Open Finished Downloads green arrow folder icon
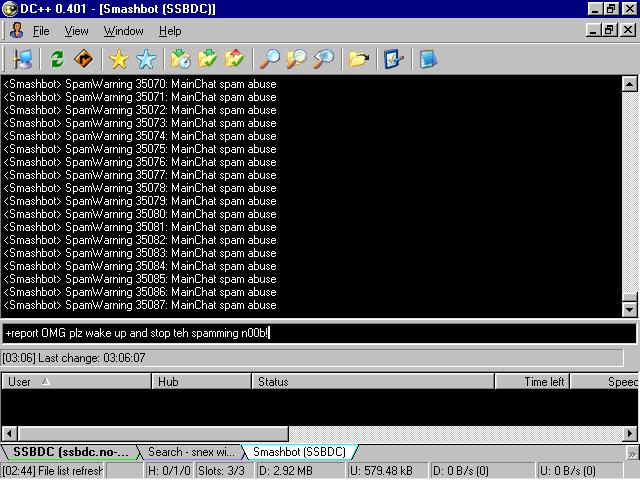The width and height of the screenshot is (640, 480). point(207,60)
